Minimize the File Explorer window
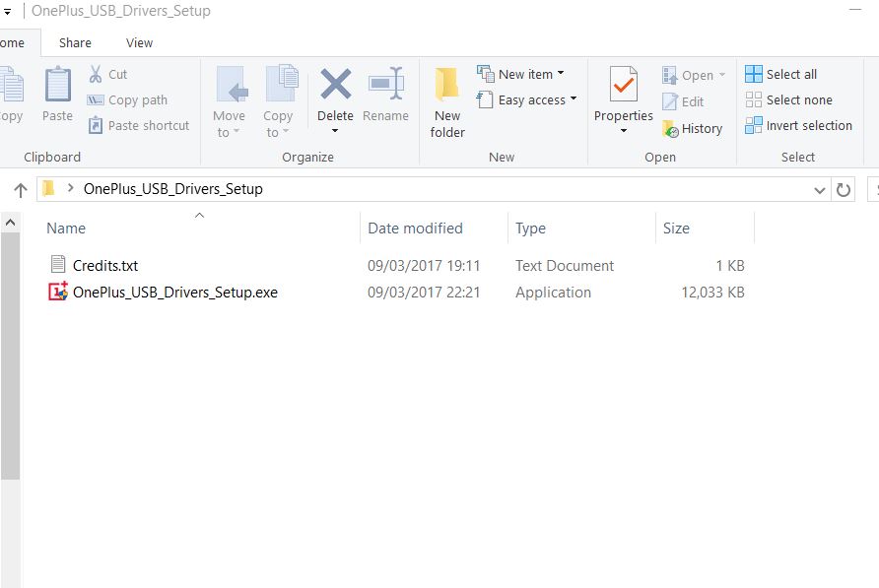Screen dimensions: 879x588 coord(855,10)
